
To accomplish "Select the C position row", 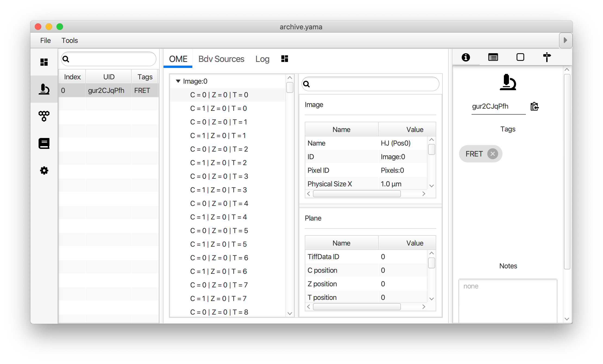I will click(x=366, y=270).
